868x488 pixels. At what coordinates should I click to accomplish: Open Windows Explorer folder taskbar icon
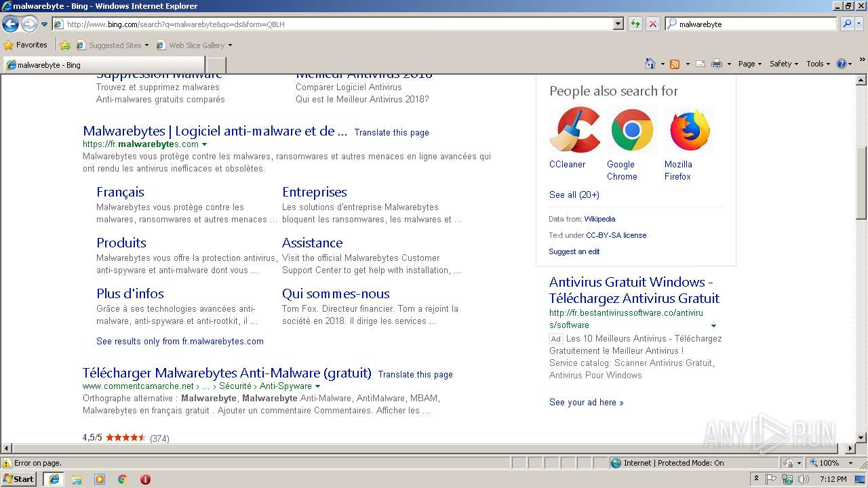coord(77,479)
